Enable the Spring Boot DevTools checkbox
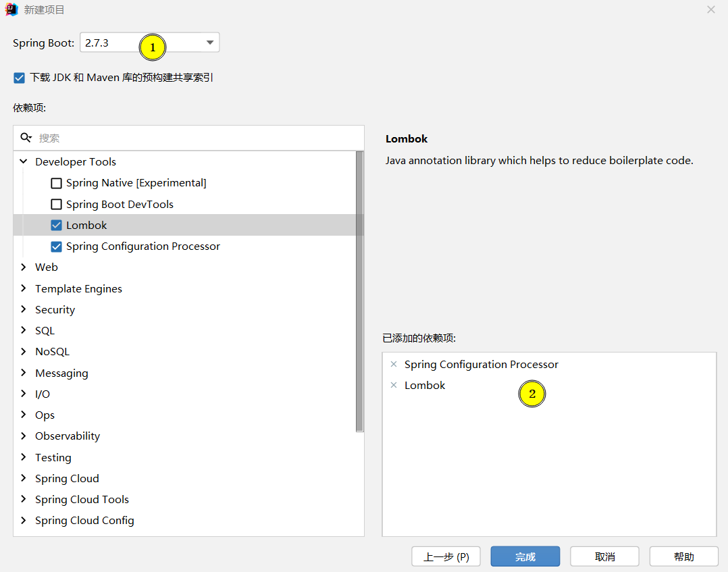728x572 pixels. [56, 204]
